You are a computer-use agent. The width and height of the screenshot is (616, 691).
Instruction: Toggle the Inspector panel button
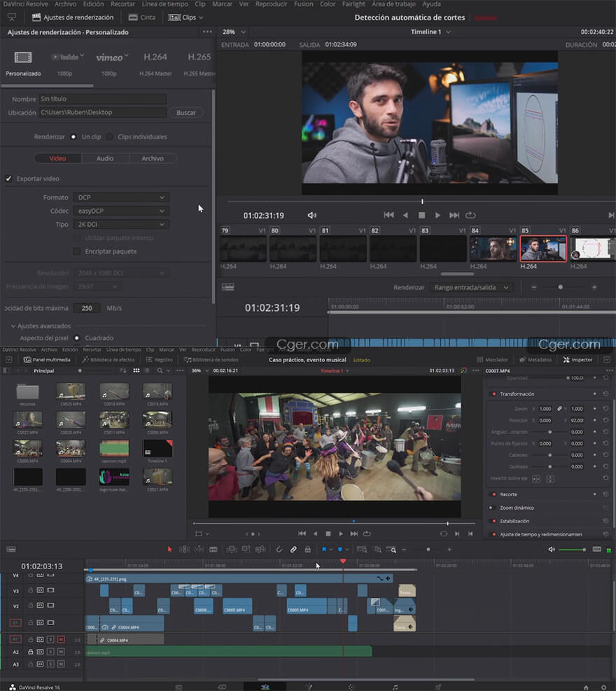577,360
